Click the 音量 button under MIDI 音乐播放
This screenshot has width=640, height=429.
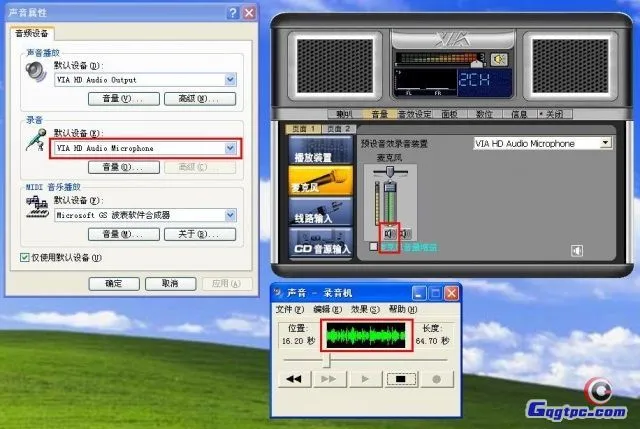pos(124,234)
